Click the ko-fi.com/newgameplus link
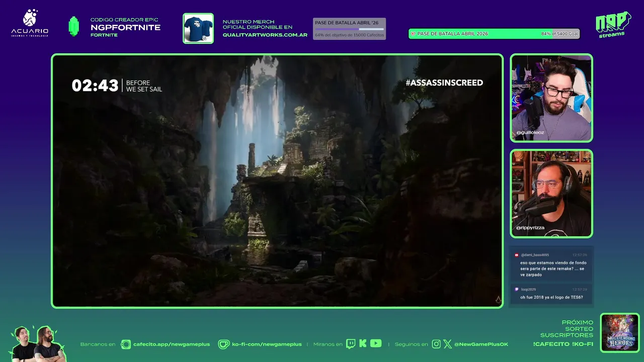 [267, 344]
